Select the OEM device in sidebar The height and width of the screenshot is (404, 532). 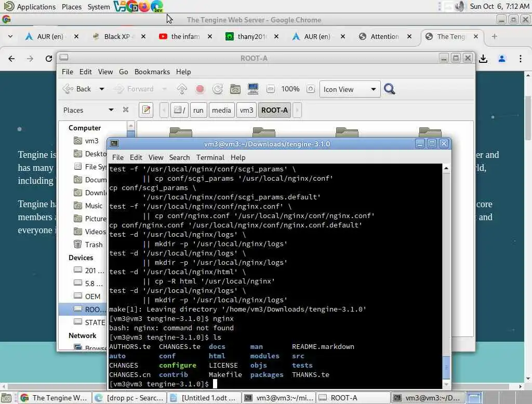(87, 297)
